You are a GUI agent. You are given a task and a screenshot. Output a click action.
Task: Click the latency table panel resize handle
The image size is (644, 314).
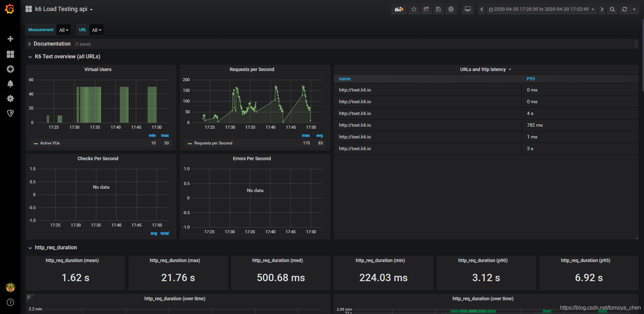637,238
